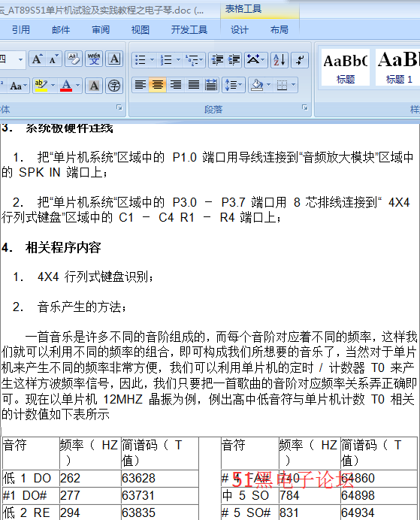This screenshot has height=520, width=420.
Task: Click table cell 低 2 RE
Action: (31, 512)
